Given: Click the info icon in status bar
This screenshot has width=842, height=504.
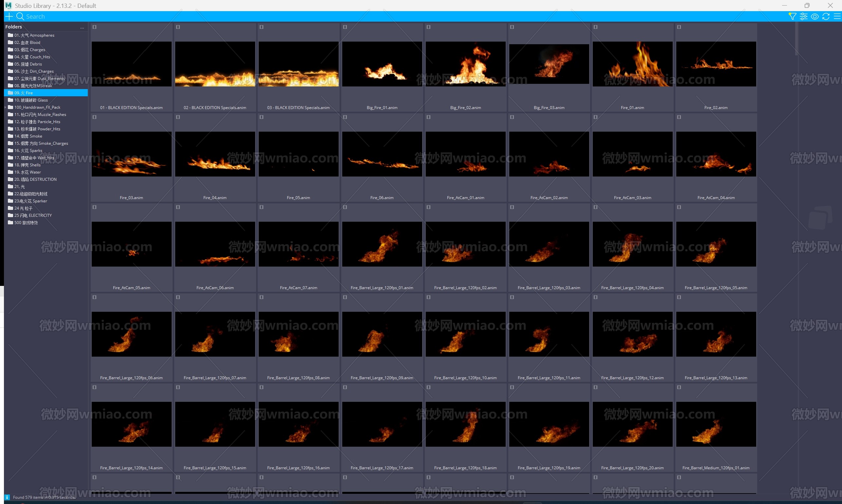Looking at the screenshot, I should click(x=7, y=497).
